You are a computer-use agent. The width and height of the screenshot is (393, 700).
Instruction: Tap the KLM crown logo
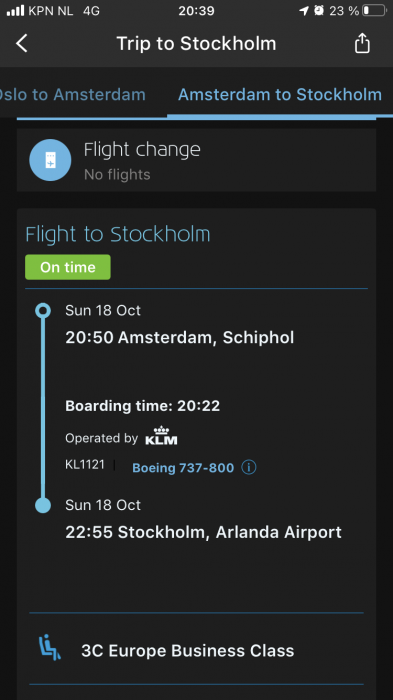[161, 436]
